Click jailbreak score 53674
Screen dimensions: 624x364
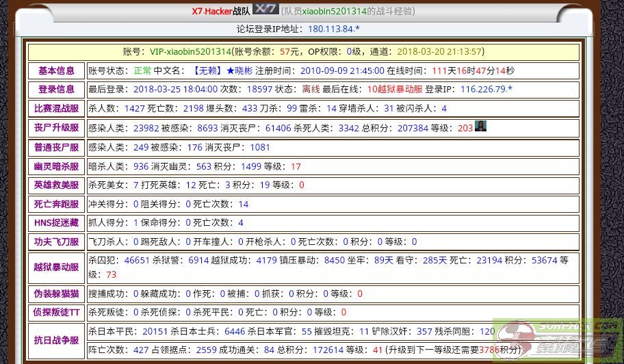tap(545, 261)
